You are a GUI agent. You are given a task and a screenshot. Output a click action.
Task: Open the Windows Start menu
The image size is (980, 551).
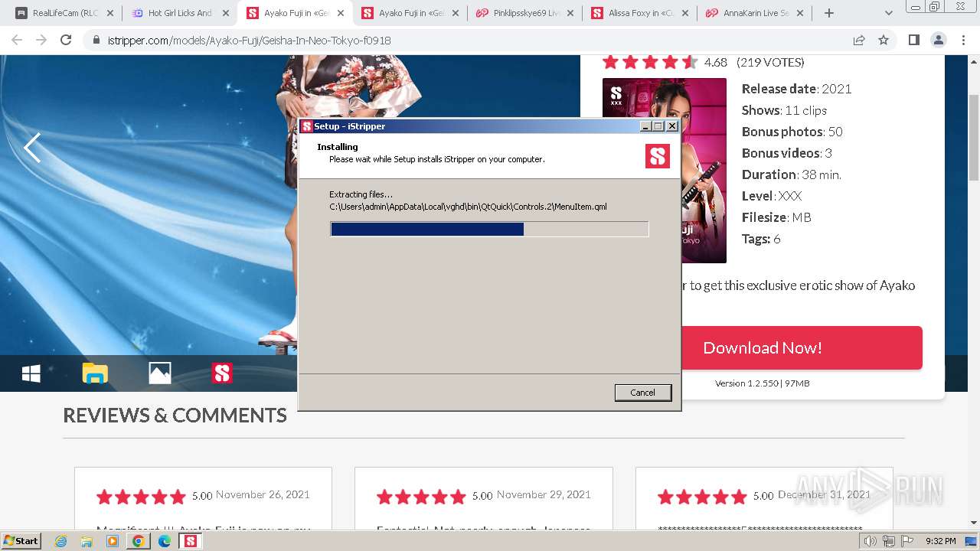[21, 541]
